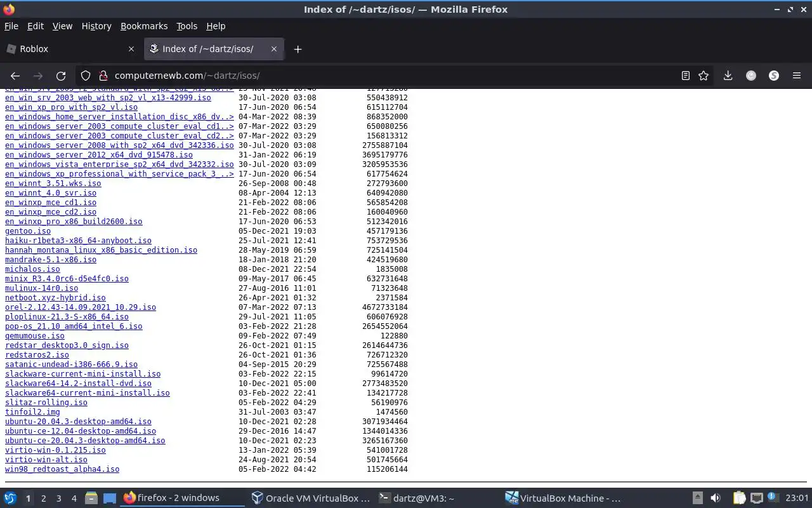Download qemumouse.iso
Screen dimensions: 812x508
point(35,336)
